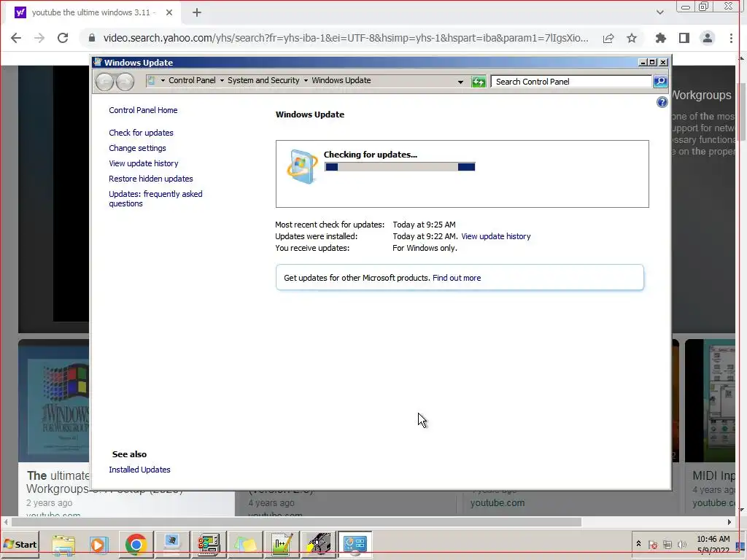Click Chrome back arrow
The image size is (747, 560).
16,38
